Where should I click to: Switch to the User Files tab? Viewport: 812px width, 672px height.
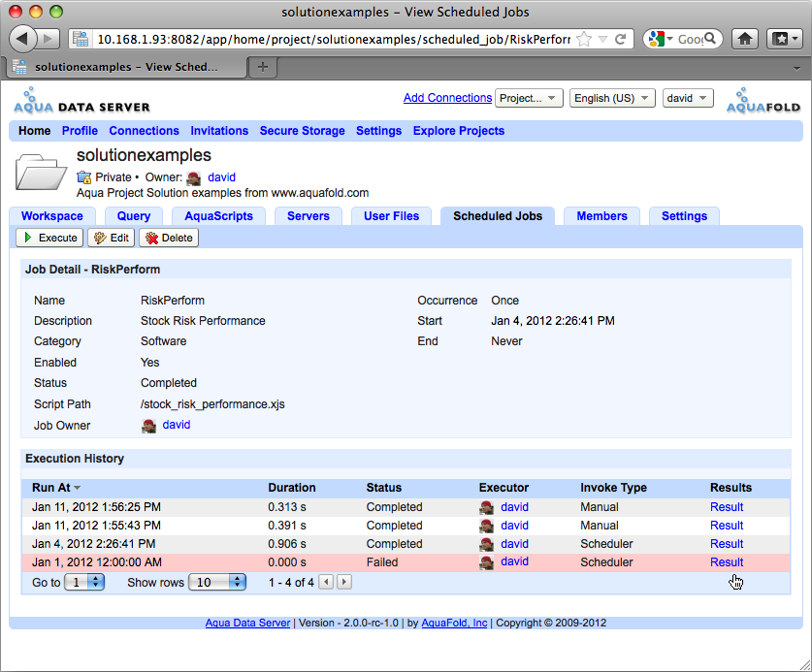click(x=392, y=216)
